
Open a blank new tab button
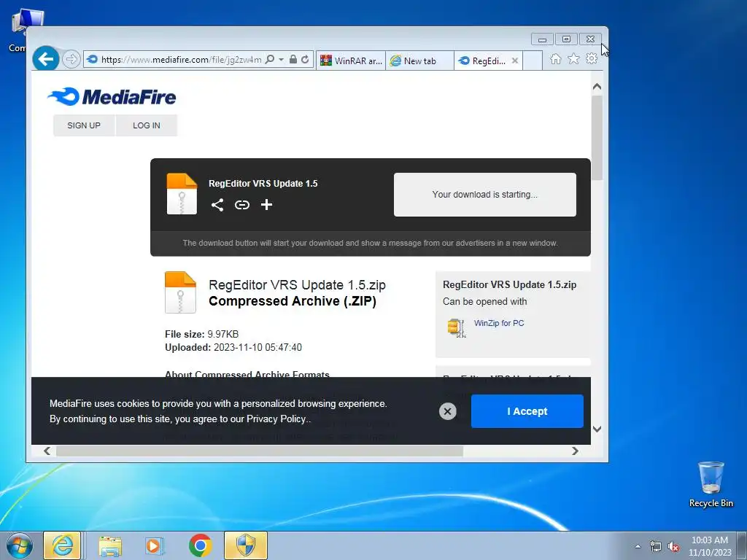(533, 61)
